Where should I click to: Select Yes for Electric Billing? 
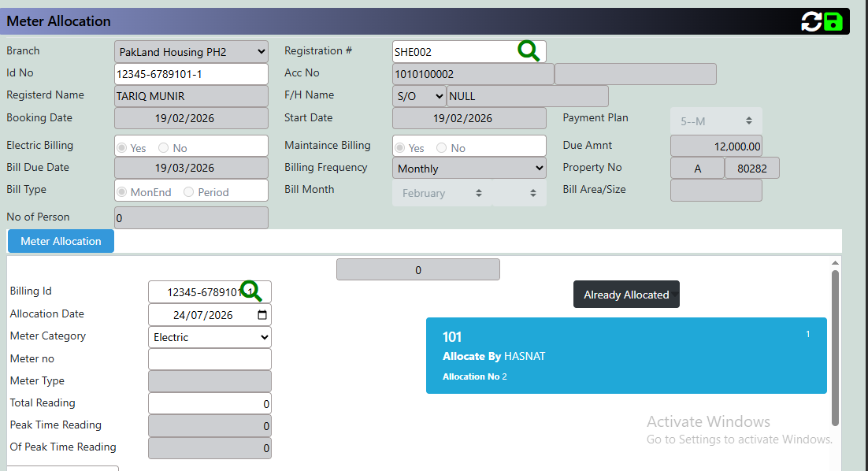(x=122, y=148)
